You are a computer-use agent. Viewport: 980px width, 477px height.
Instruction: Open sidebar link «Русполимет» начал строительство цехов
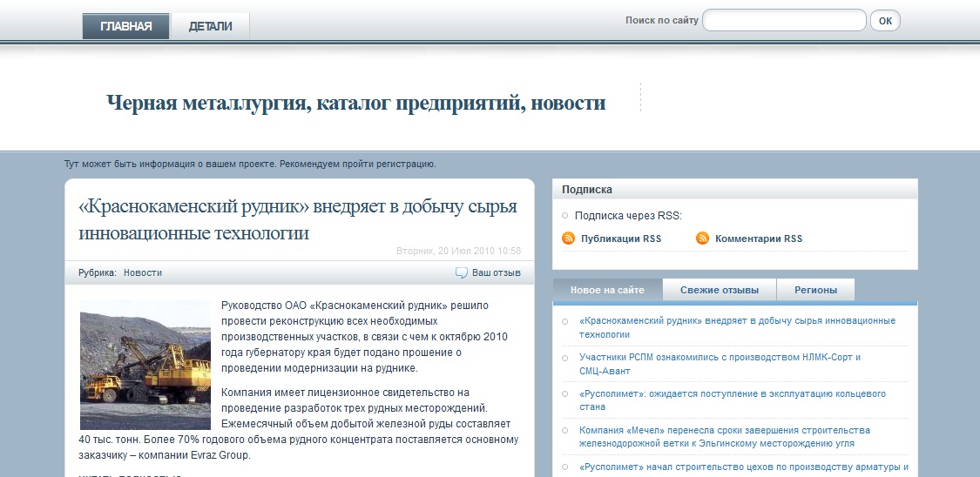pyautogui.click(x=744, y=467)
